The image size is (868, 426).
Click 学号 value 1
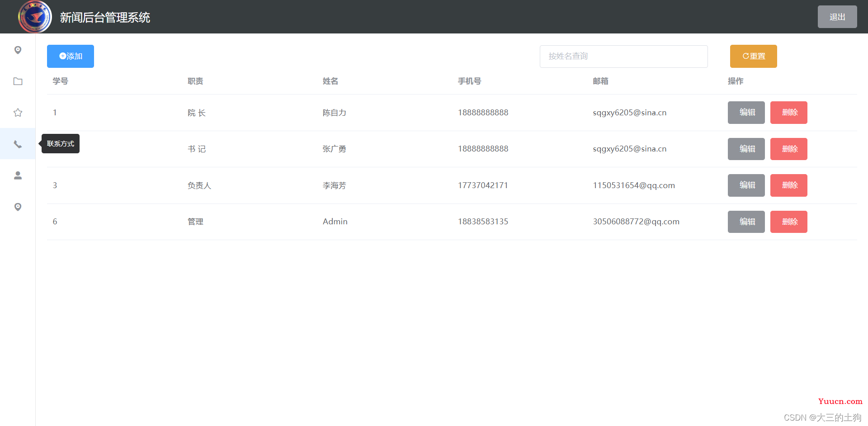(55, 113)
